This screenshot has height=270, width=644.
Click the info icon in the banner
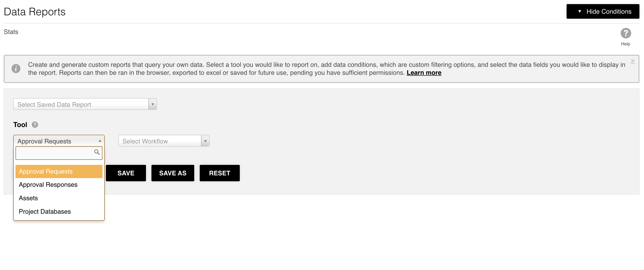(x=16, y=68)
